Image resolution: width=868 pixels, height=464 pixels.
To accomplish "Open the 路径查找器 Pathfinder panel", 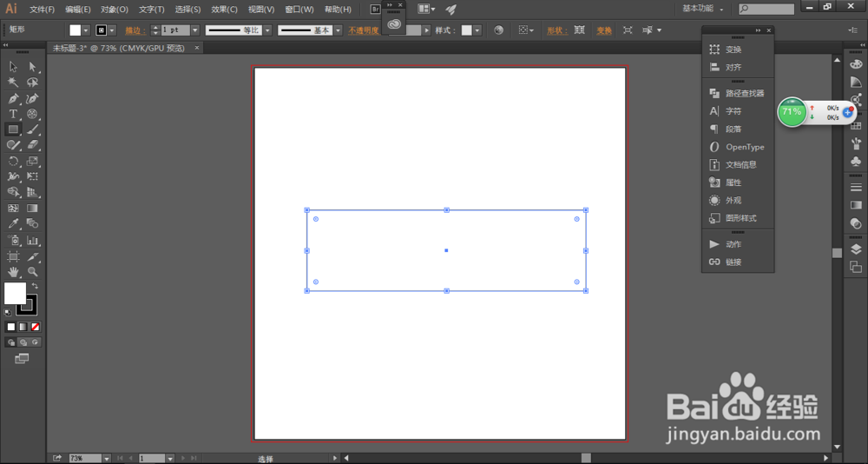I will [x=737, y=93].
